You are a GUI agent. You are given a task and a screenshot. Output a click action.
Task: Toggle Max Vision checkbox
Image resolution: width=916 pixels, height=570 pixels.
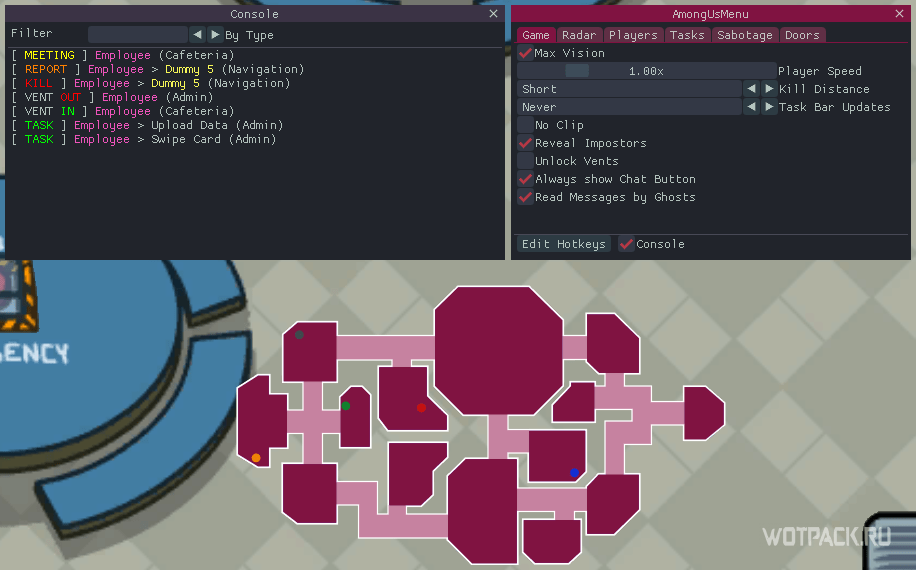pyautogui.click(x=525, y=53)
